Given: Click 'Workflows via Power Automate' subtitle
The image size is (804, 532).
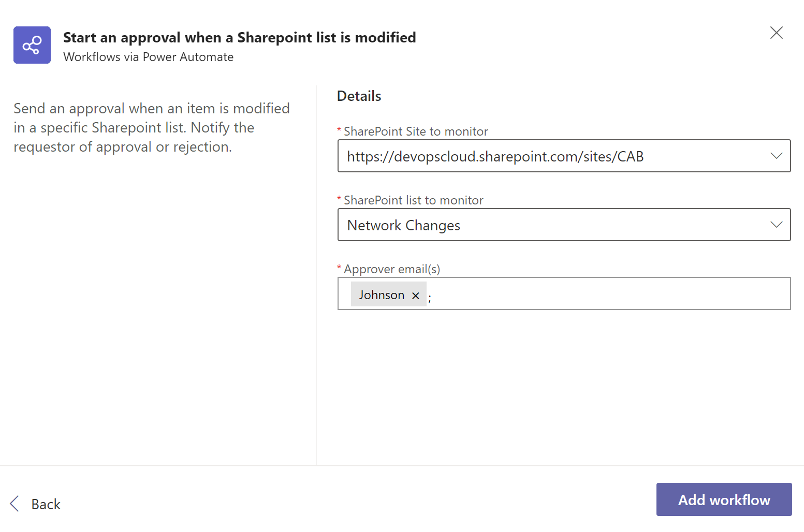Looking at the screenshot, I should click(x=148, y=57).
